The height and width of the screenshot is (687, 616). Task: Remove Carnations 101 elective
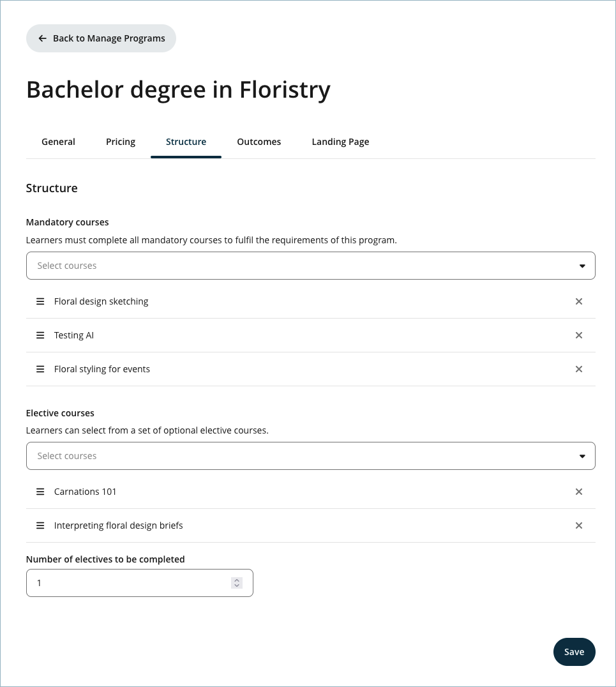tap(579, 492)
